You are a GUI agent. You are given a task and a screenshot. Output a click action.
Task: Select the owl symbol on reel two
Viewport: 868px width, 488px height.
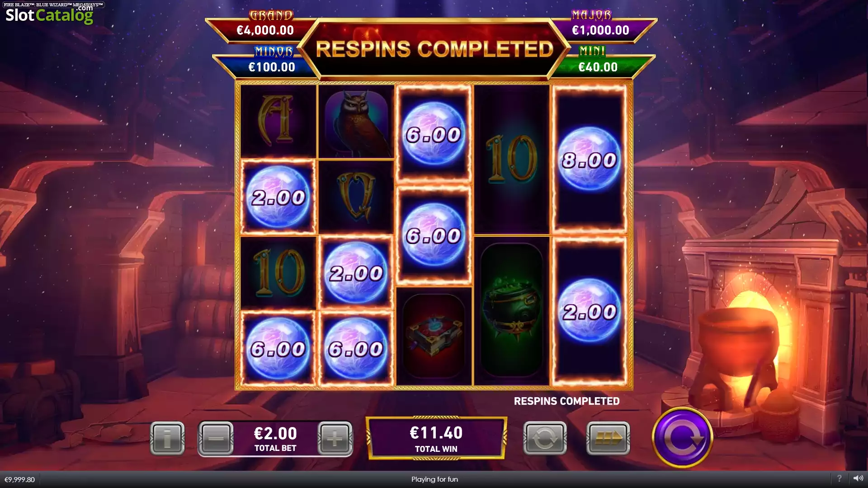(356, 122)
